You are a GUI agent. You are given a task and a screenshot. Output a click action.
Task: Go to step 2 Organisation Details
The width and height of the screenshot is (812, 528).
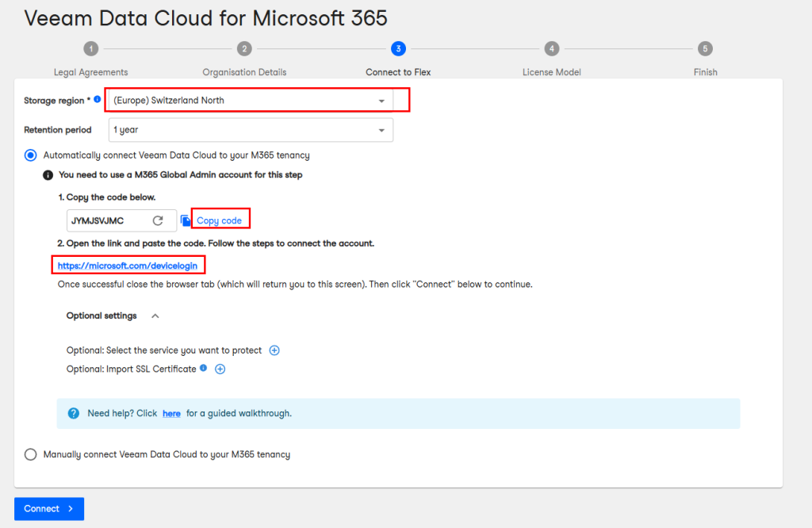[x=244, y=48]
